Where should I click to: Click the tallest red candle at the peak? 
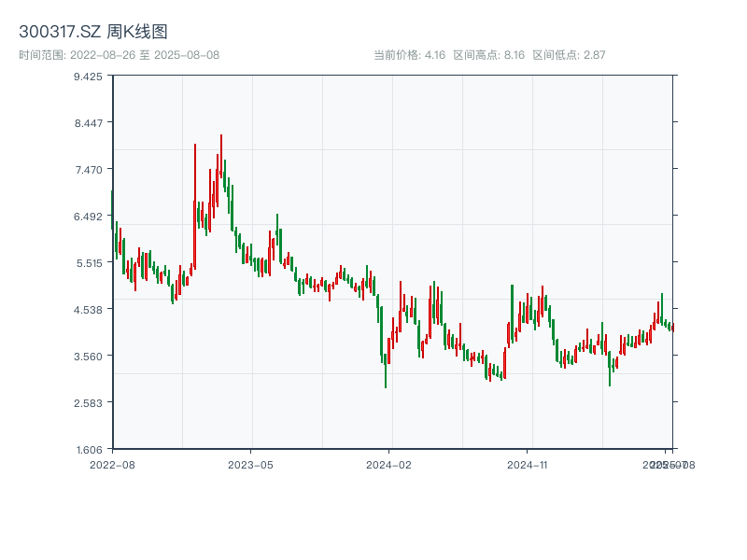tap(221, 156)
